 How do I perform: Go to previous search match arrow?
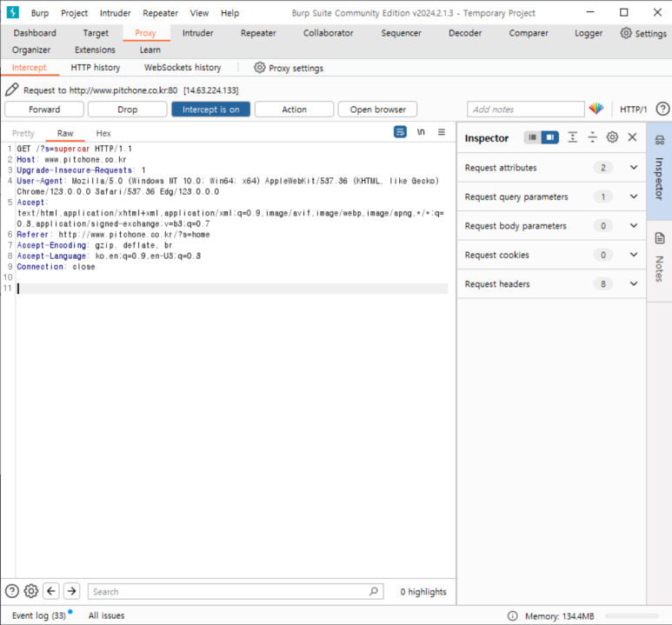point(51,591)
